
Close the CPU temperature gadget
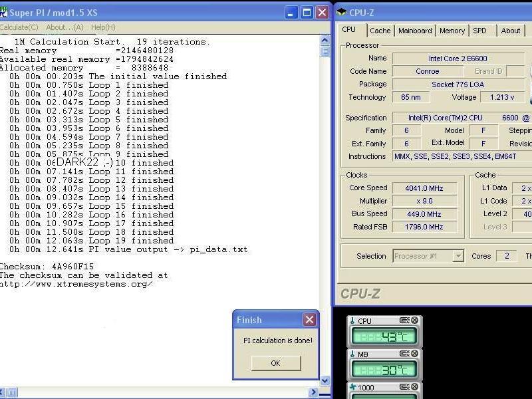(414, 321)
